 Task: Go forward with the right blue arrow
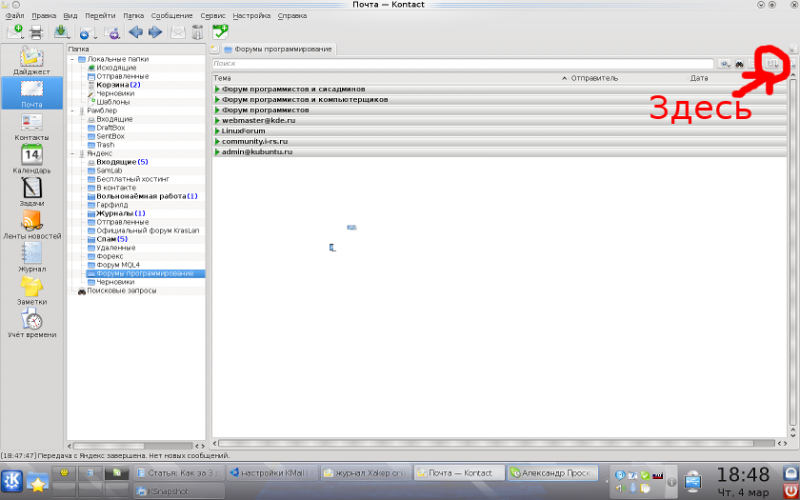[155, 32]
